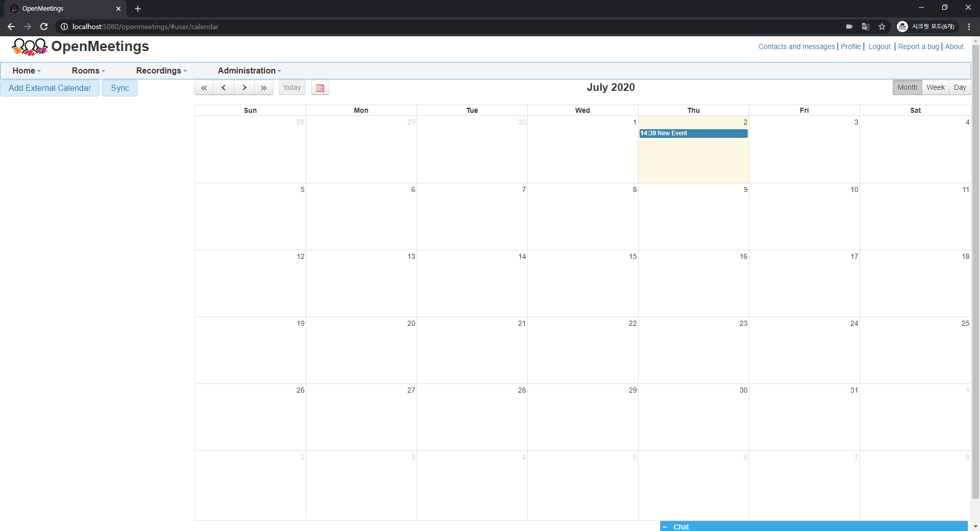980x531 pixels.
Task: Select July 11 day cell
Action: click(x=915, y=216)
